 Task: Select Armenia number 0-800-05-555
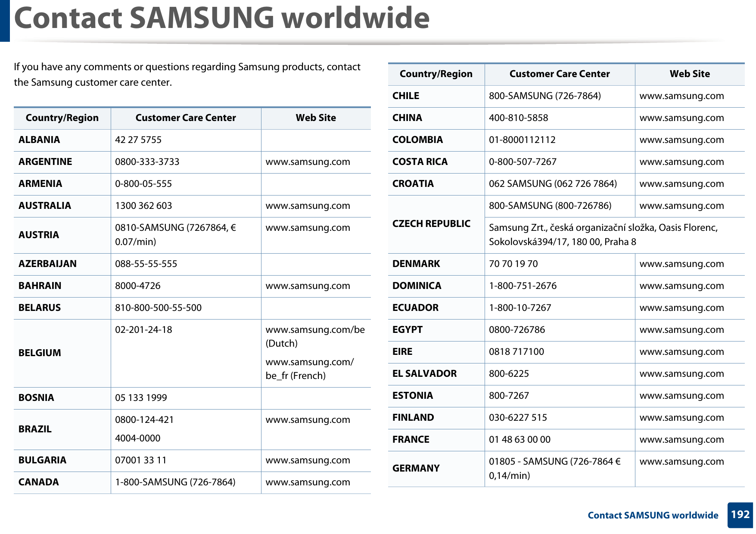[143, 184]
